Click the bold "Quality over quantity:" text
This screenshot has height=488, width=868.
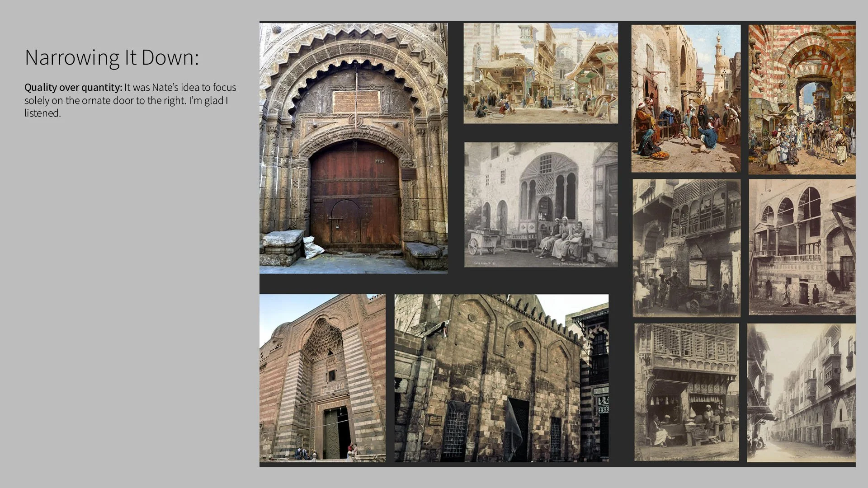[x=73, y=87]
